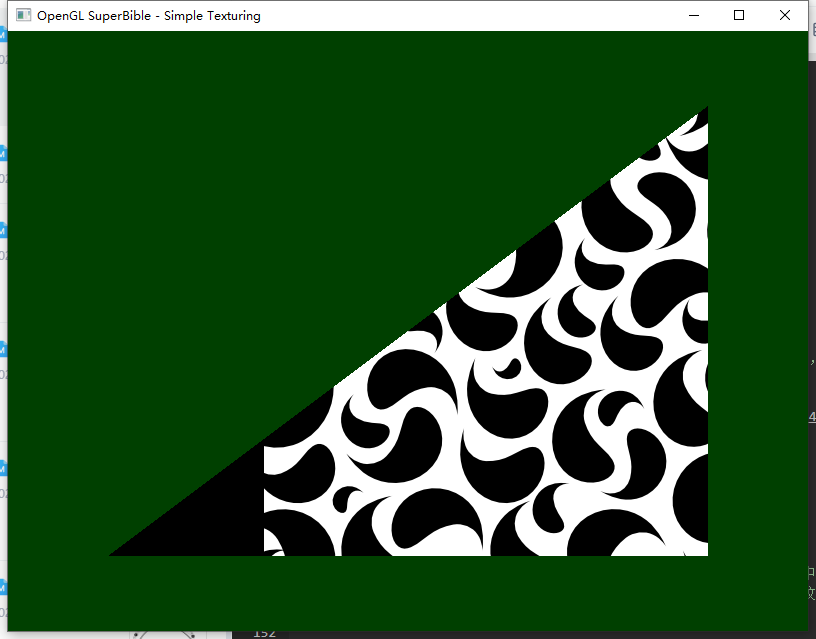The image size is (816, 639).
Task: Click the topmost blue icon behind the window's left edge
Action: [x=3, y=34]
